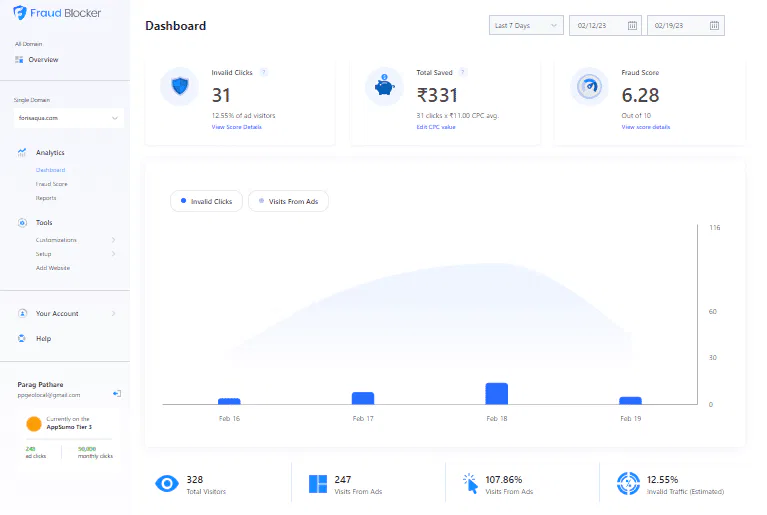Click the help icon next to Total Saved

tap(462, 73)
